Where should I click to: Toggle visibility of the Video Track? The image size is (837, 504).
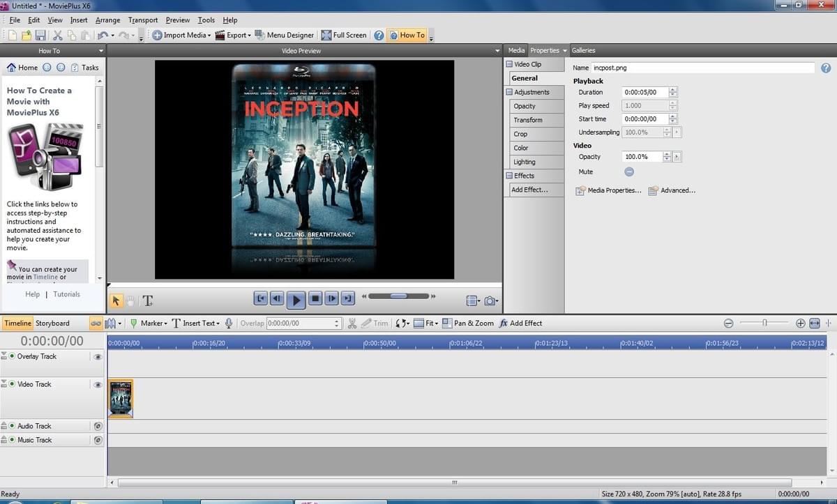coord(98,384)
